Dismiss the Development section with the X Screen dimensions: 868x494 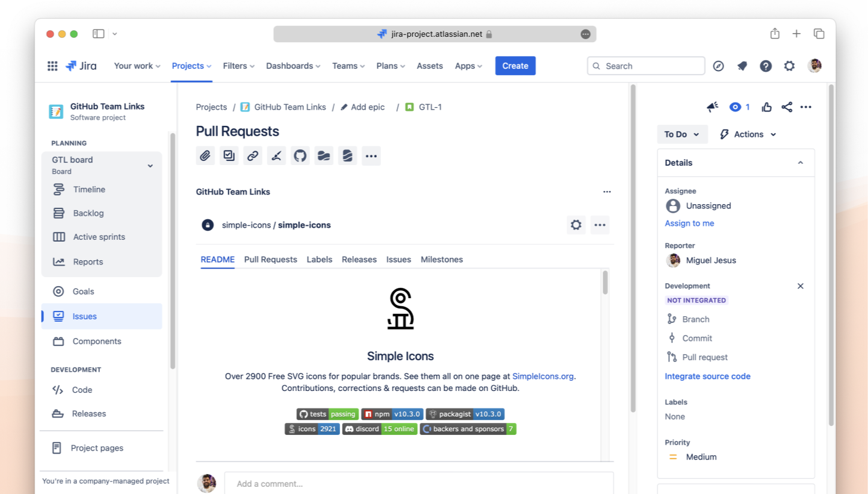[x=801, y=286]
